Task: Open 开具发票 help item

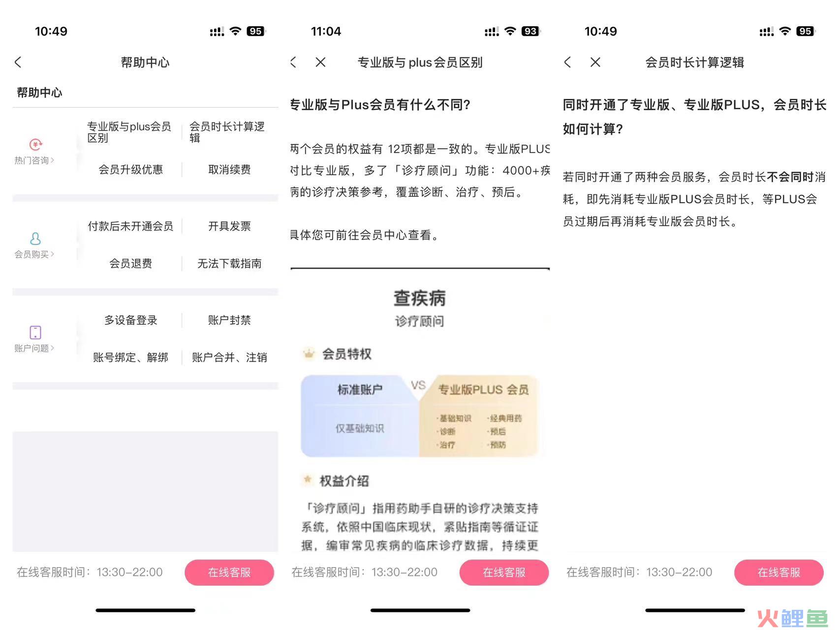Action: [x=229, y=226]
